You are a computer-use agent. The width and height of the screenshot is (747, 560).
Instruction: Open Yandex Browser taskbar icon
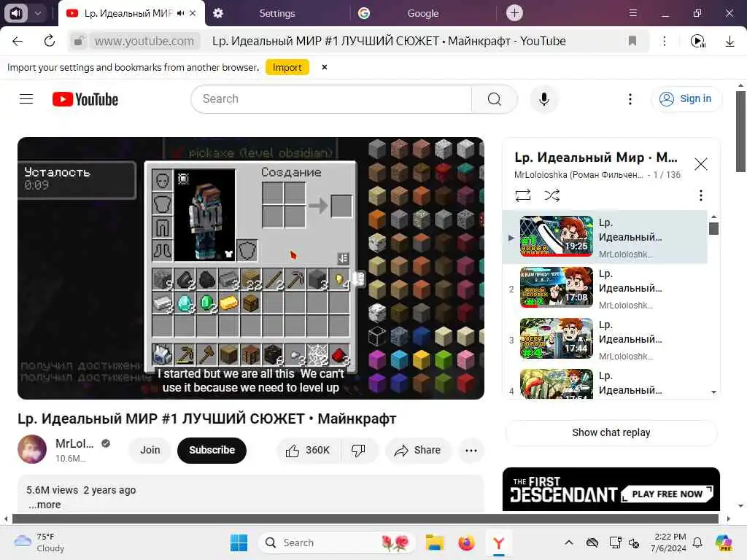[498, 542]
